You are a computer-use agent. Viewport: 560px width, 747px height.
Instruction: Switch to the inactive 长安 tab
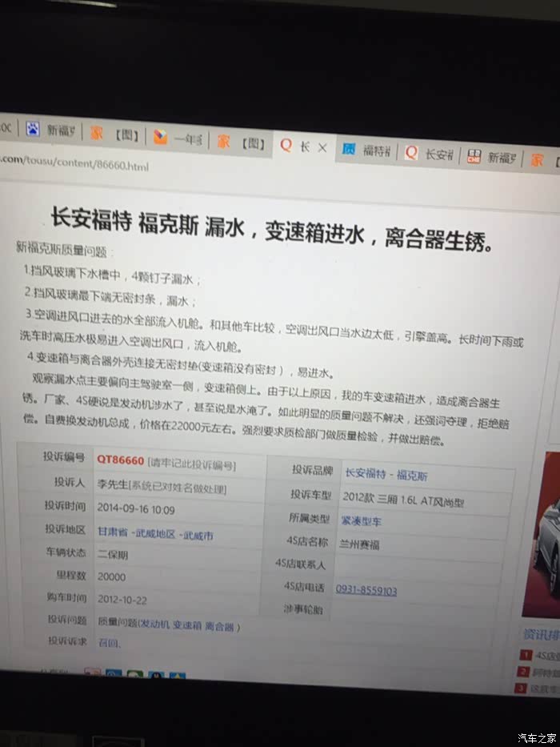[429, 154]
